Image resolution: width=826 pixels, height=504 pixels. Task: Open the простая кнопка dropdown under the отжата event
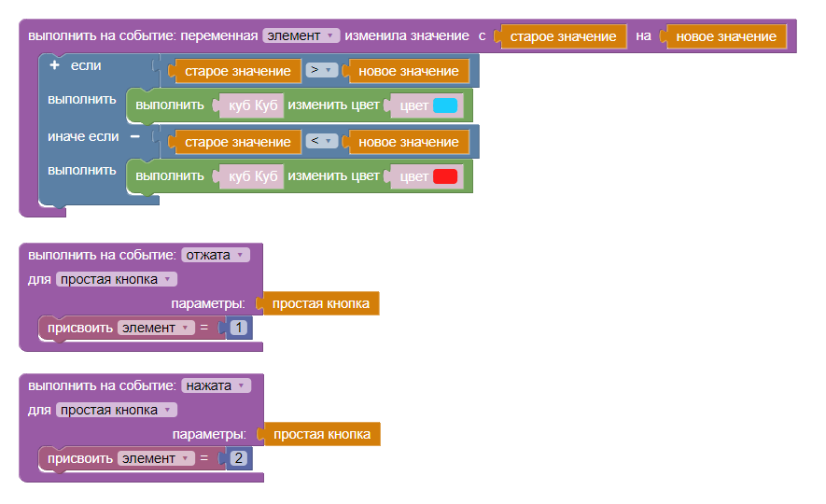[116, 279]
